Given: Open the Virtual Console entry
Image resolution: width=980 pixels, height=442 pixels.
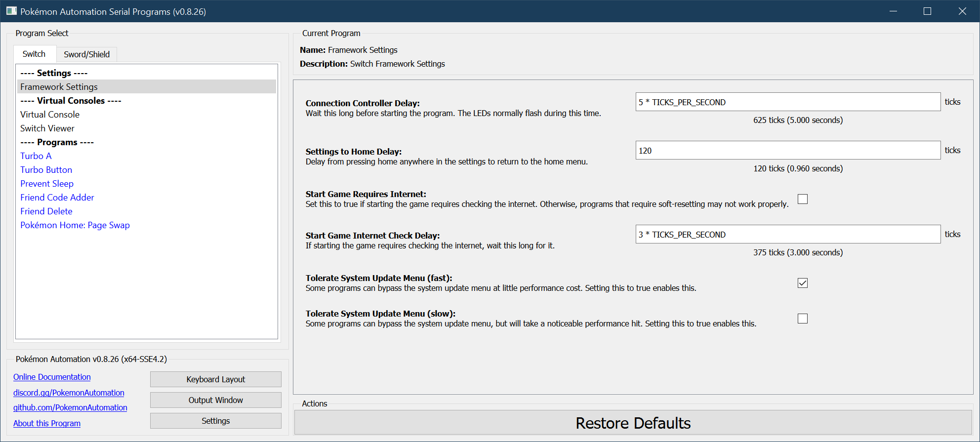Looking at the screenshot, I should 50,115.
